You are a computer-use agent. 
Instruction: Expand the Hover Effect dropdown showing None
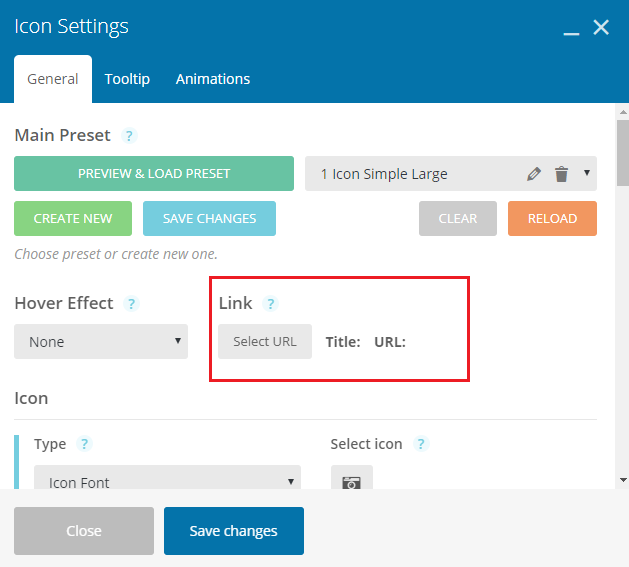(101, 341)
